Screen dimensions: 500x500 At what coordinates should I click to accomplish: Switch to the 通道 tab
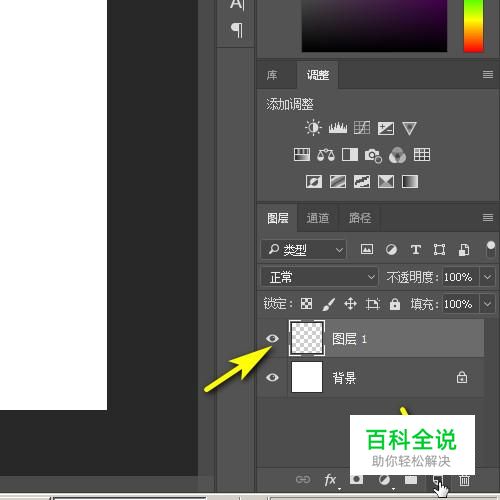tap(318, 218)
